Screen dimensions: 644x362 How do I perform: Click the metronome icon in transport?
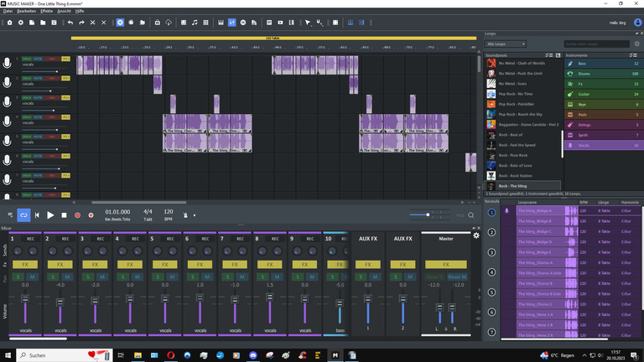185,215
